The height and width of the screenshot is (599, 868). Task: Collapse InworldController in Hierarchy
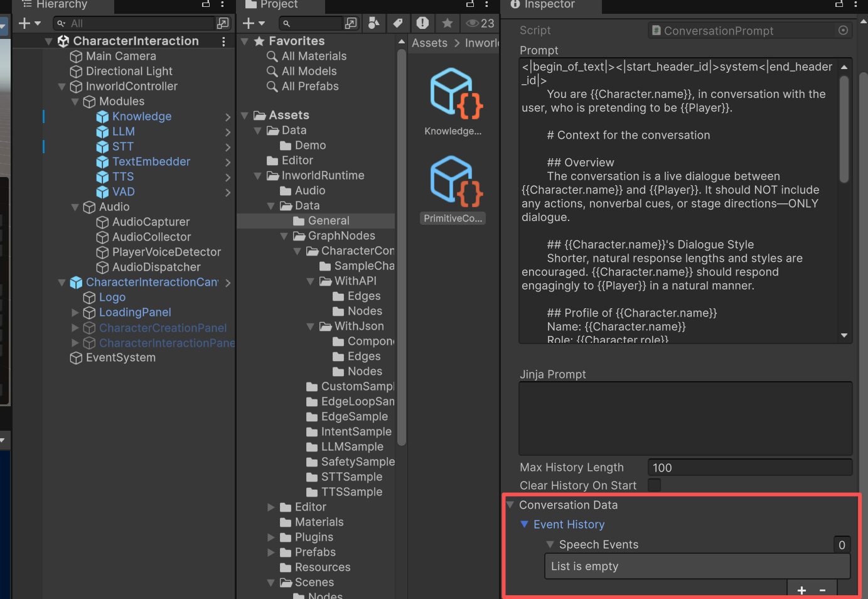[62, 87]
